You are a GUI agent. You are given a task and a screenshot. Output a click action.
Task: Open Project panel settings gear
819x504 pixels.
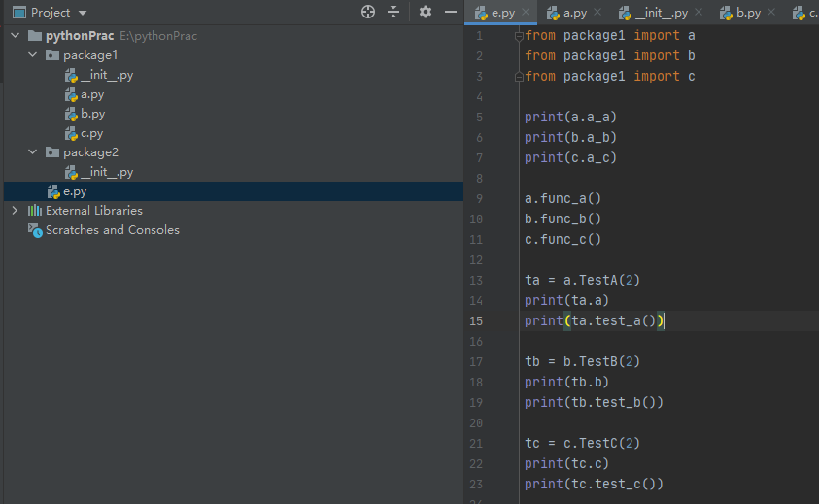[426, 12]
